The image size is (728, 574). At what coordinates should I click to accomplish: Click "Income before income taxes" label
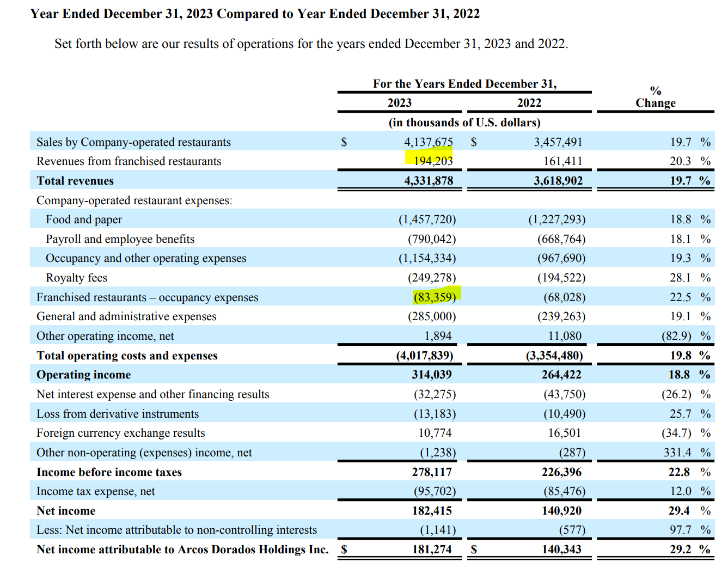pos(109,472)
